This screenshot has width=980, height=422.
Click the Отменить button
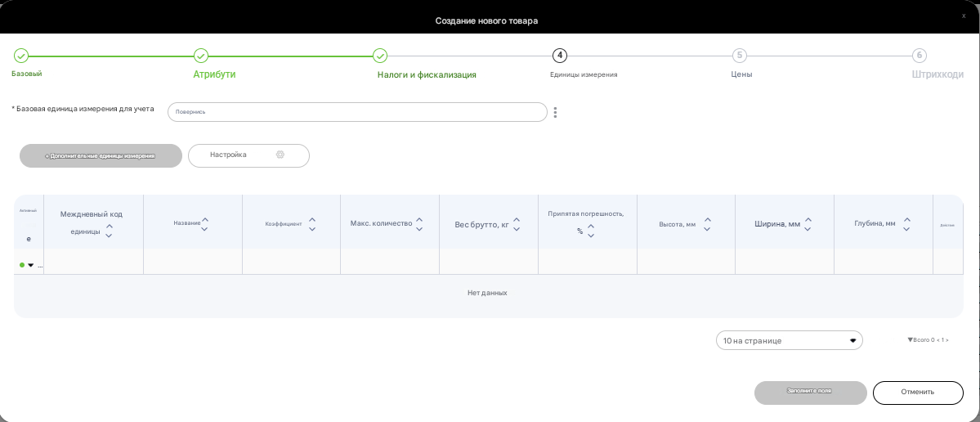[x=918, y=393]
